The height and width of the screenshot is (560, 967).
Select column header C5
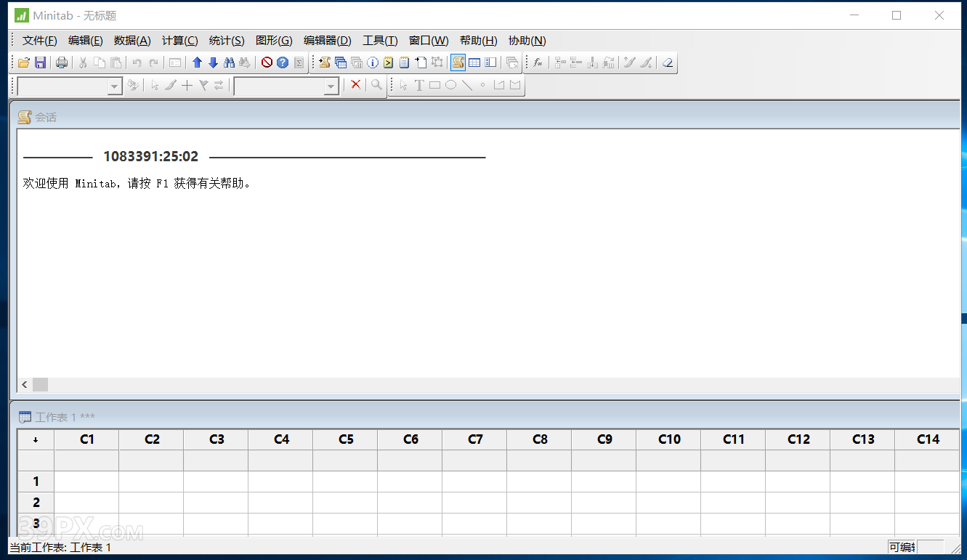345,439
